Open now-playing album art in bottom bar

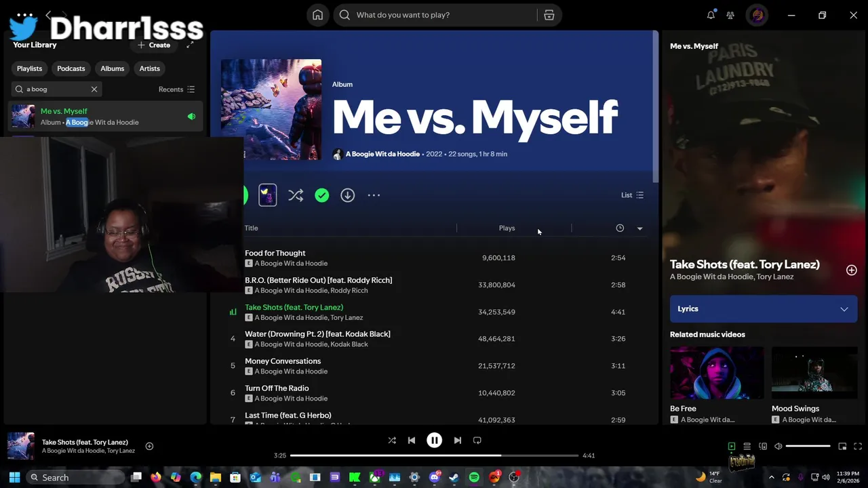click(x=21, y=446)
